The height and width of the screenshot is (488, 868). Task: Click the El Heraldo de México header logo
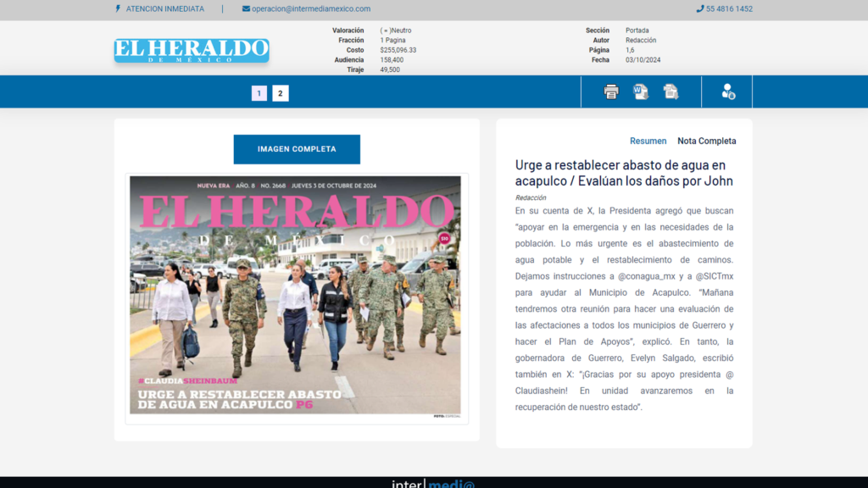click(192, 50)
